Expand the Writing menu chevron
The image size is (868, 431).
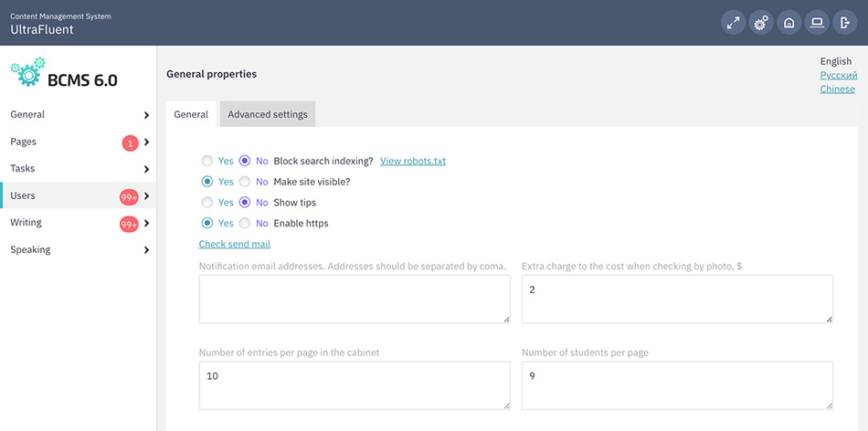tap(147, 223)
